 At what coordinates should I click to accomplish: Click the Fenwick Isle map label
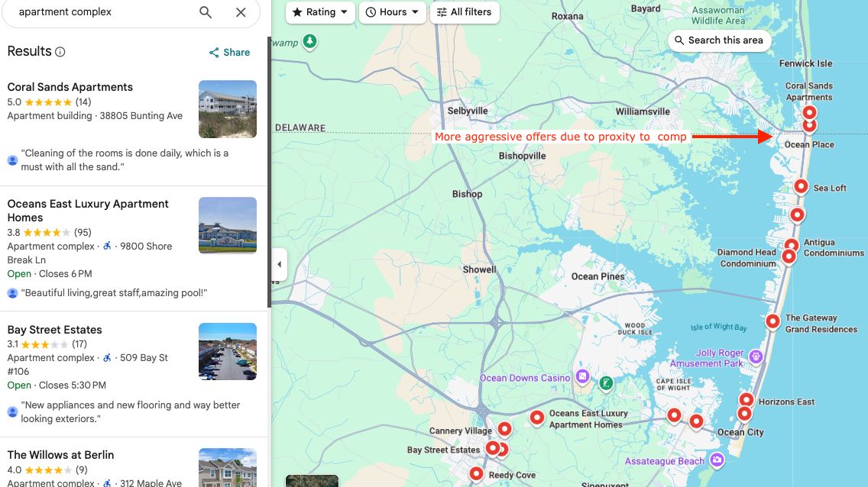(805, 63)
